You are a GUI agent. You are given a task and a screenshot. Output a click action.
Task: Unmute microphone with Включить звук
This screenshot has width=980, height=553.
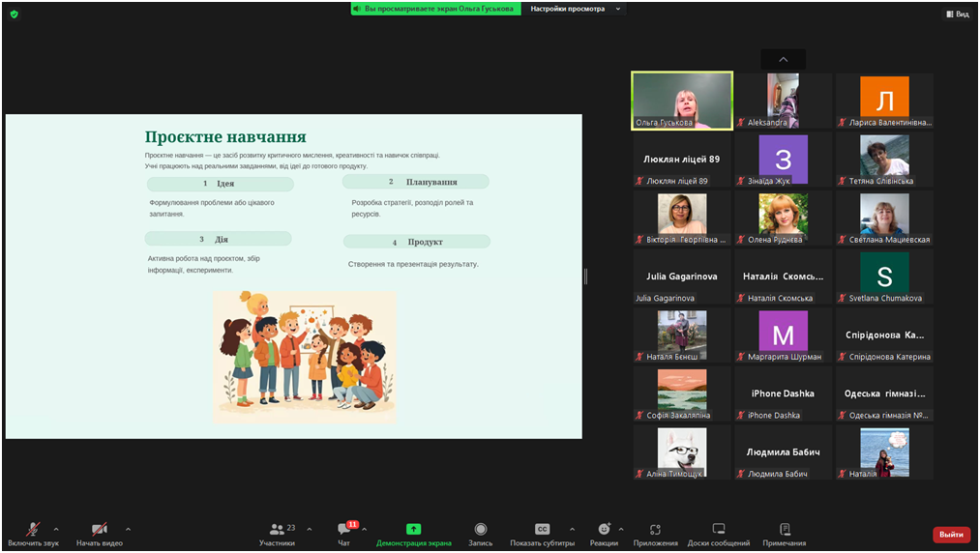(33, 531)
